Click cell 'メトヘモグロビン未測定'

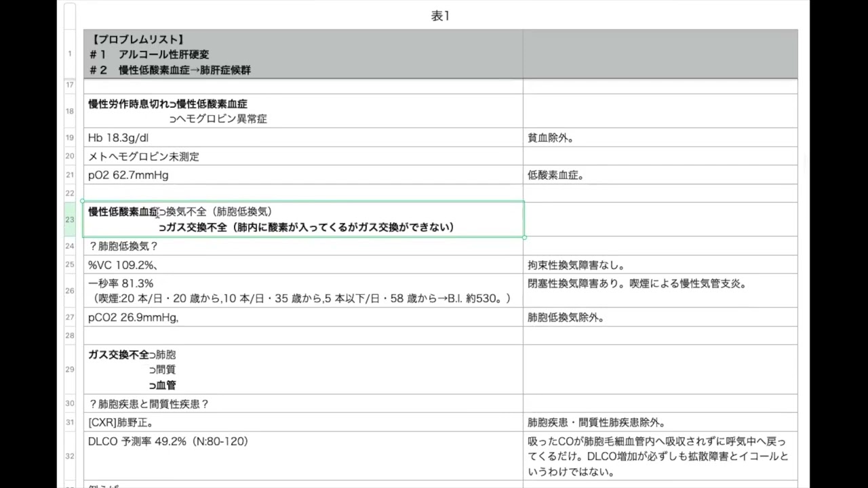pyautogui.click(x=303, y=157)
